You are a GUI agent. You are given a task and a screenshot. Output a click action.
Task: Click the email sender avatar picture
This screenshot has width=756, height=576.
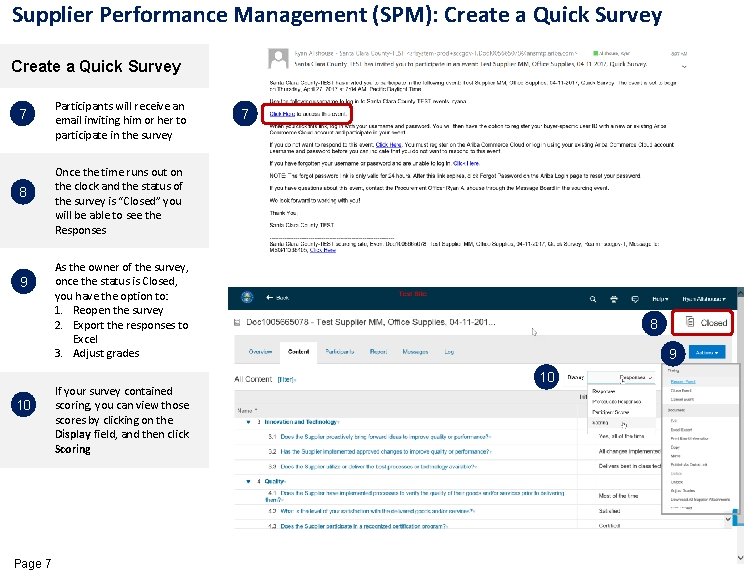(278, 58)
